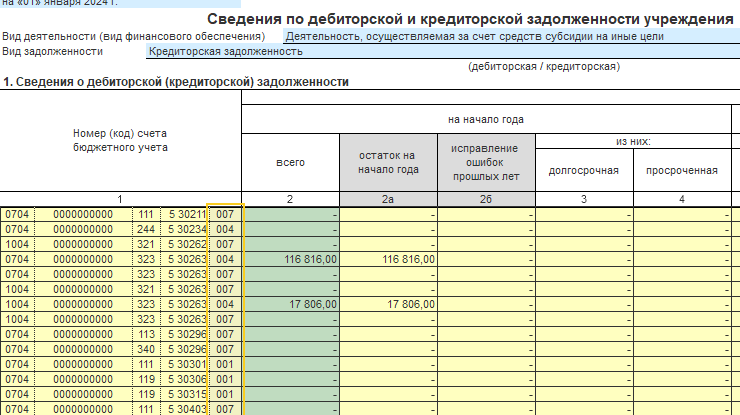This screenshot has width=740, height=415.
Task: Select account code cell '5 30262'
Action: (x=184, y=245)
